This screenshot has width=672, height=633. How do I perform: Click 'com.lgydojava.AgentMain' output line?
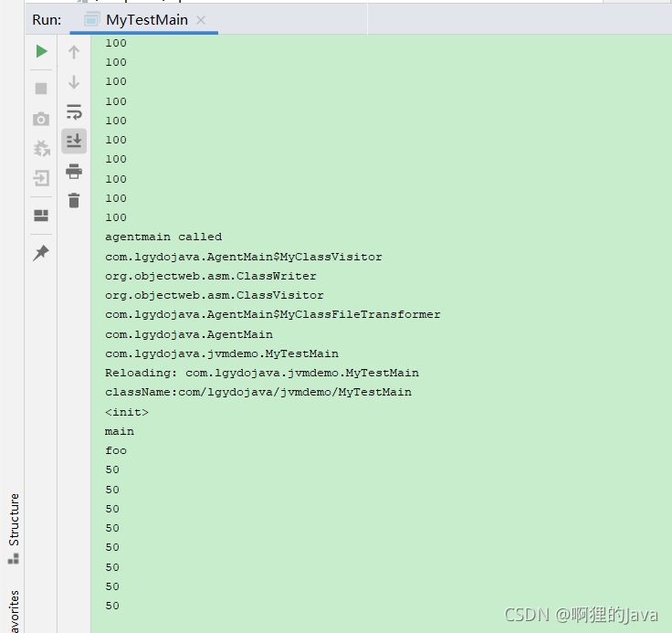click(189, 334)
